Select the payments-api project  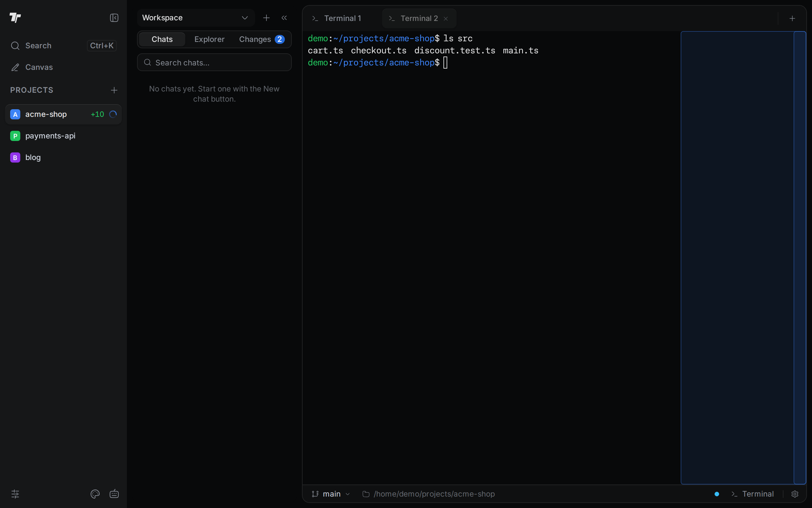[63, 136]
